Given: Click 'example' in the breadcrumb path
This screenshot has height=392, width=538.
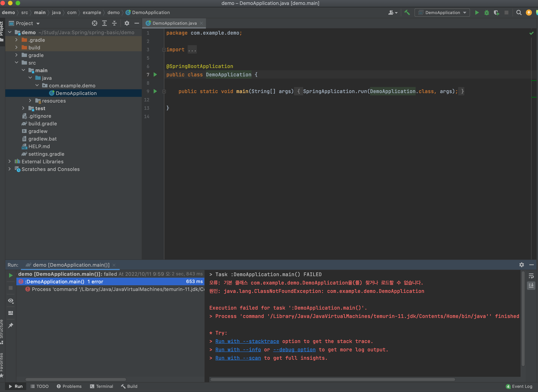Looking at the screenshot, I should (92, 13).
